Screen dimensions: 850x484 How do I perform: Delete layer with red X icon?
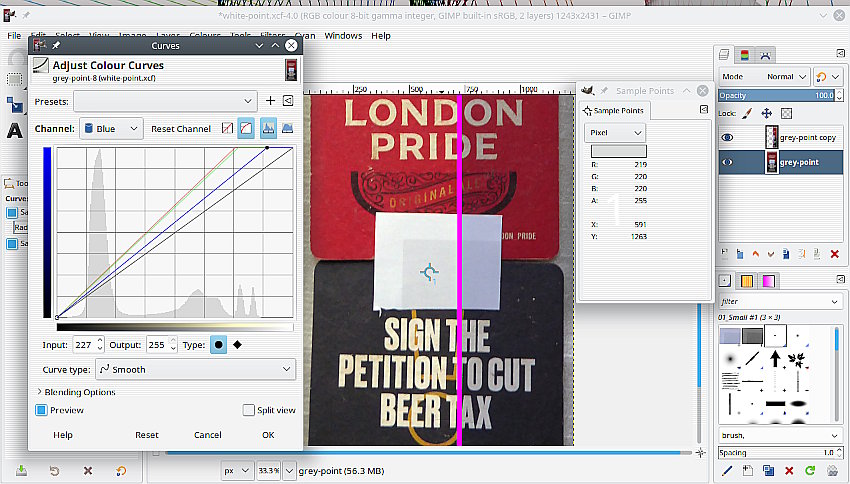pyautogui.click(x=835, y=254)
